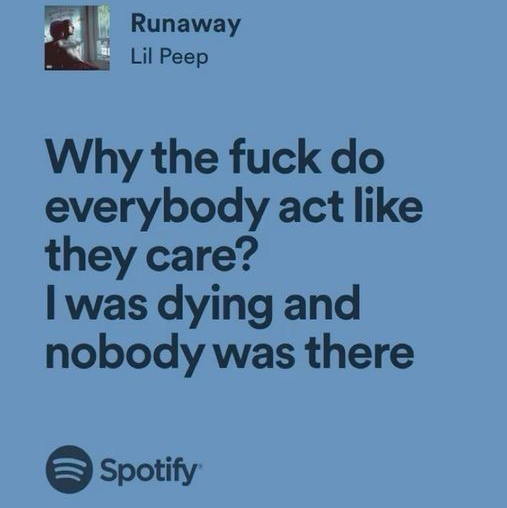The width and height of the screenshot is (507, 508).
Task: Click the word 'and' in the lyrics
Action: coord(322,304)
